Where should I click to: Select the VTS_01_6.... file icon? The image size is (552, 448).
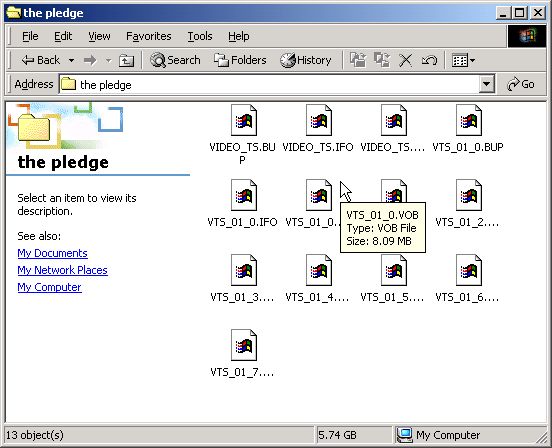click(469, 270)
